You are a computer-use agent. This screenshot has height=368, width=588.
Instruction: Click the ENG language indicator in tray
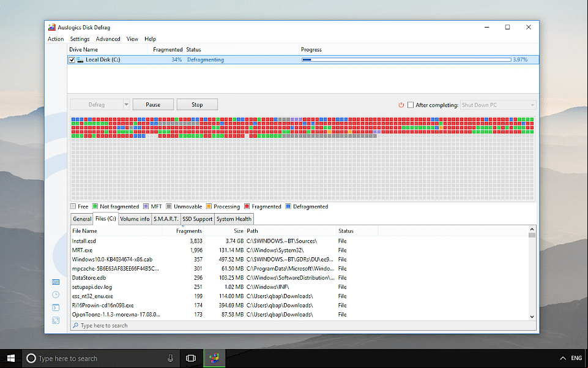pos(576,358)
